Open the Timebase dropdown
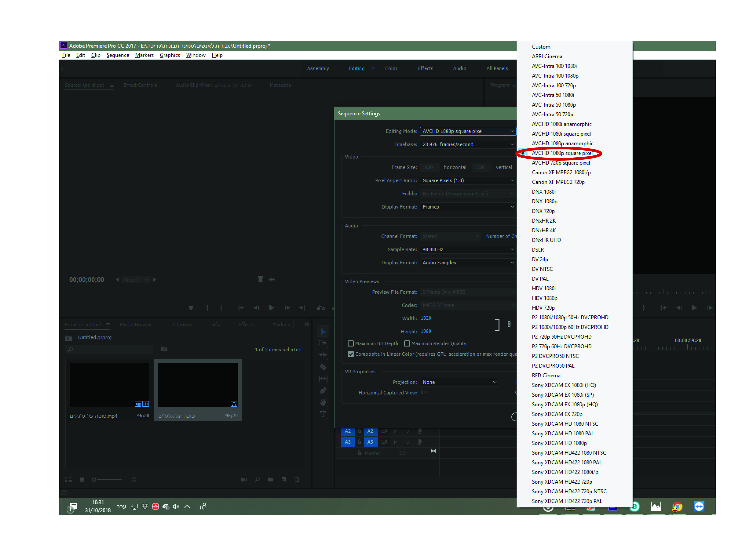The image size is (756, 534). click(468, 144)
